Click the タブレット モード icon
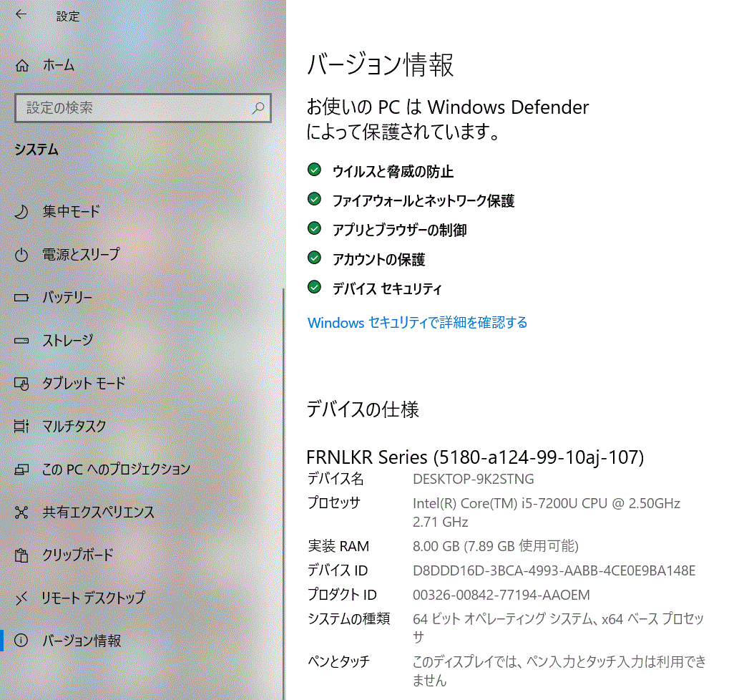754x700 pixels. (x=21, y=384)
